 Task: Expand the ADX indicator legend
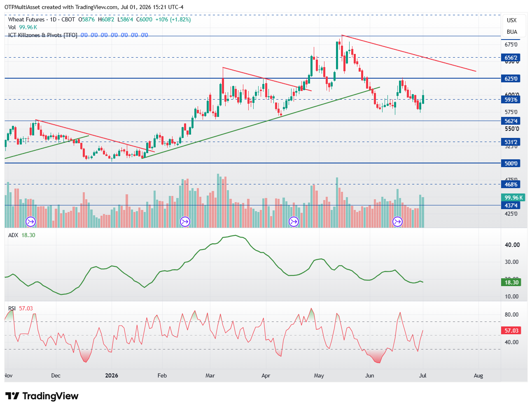tap(14, 235)
